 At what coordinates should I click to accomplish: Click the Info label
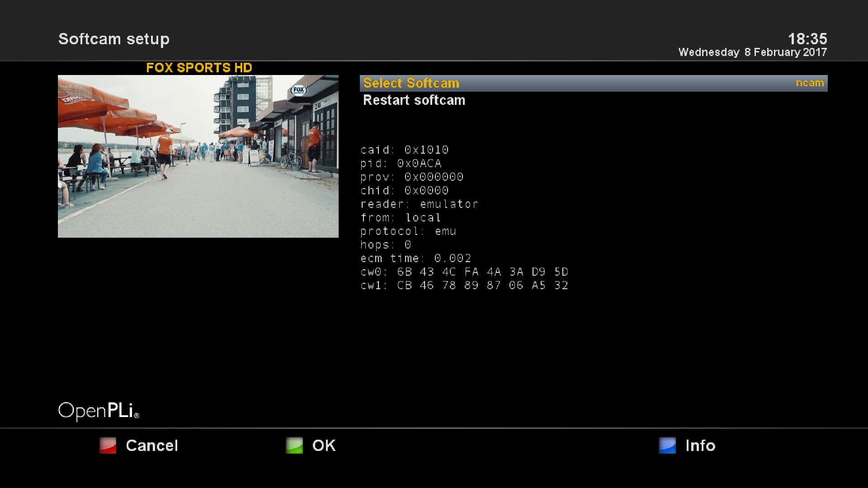700,446
